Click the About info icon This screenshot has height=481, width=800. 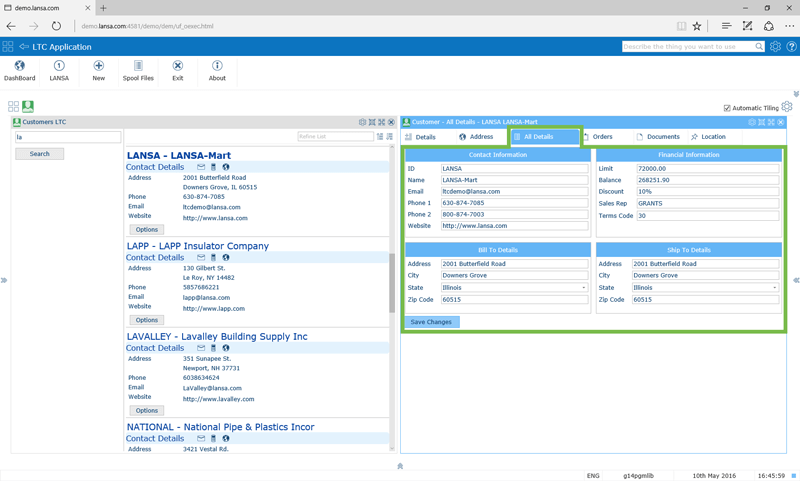coord(217,66)
